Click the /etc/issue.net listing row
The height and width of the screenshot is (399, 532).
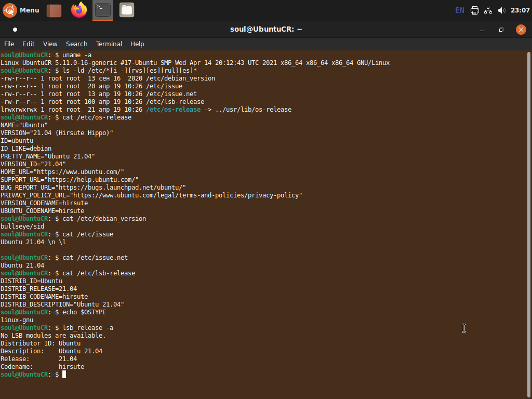pos(99,94)
